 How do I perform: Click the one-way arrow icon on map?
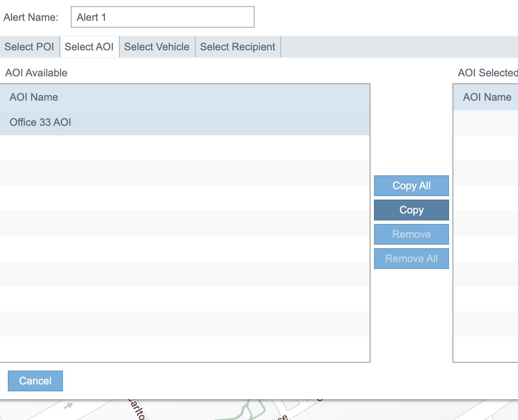68,406
